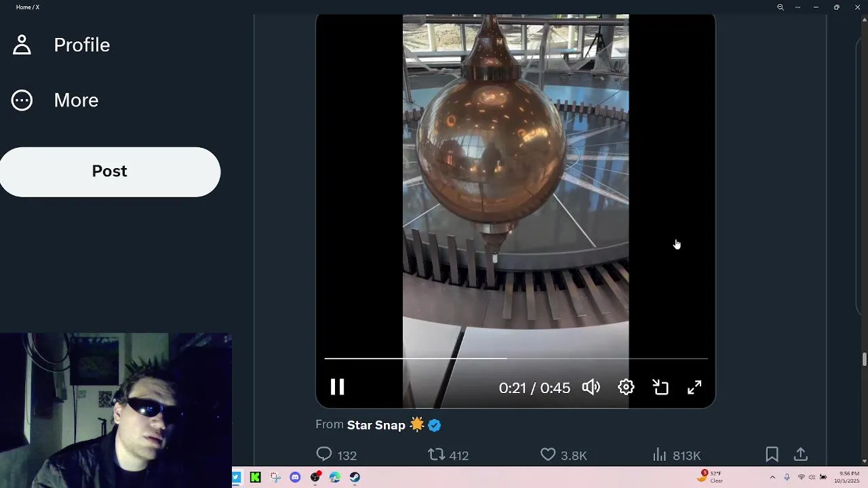The height and width of the screenshot is (488, 868).
Task: Mute the video volume speaker icon
Action: coord(591,387)
